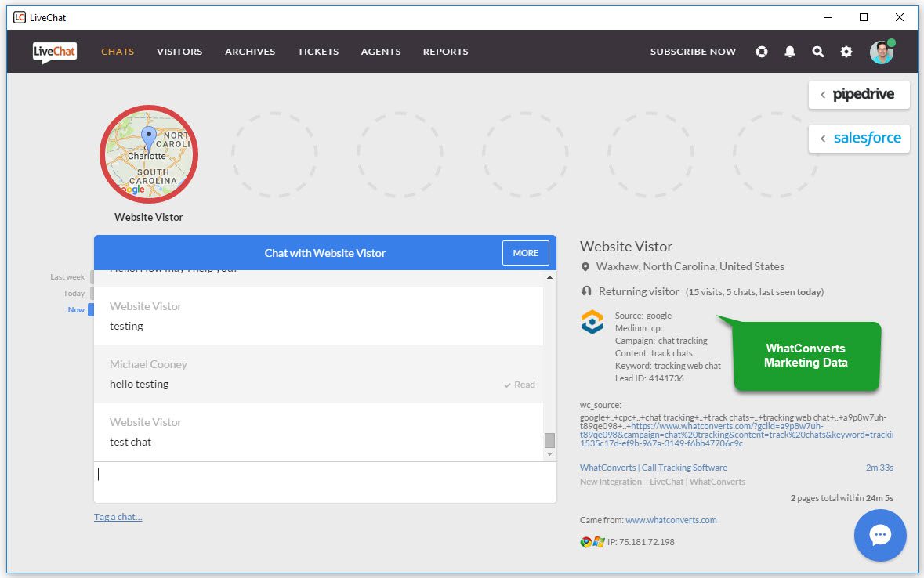The height and width of the screenshot is (578, 924).
Task: Click the chat scrollbar up arrow
Action: tap(550, 277)
